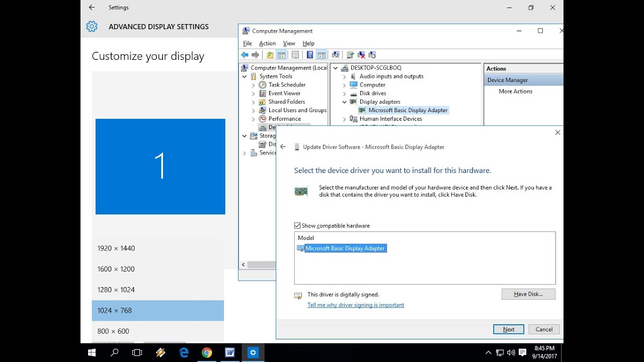Select Device Manager header in Actions pane
Viewport: 644px width, 362px height.
524,80
